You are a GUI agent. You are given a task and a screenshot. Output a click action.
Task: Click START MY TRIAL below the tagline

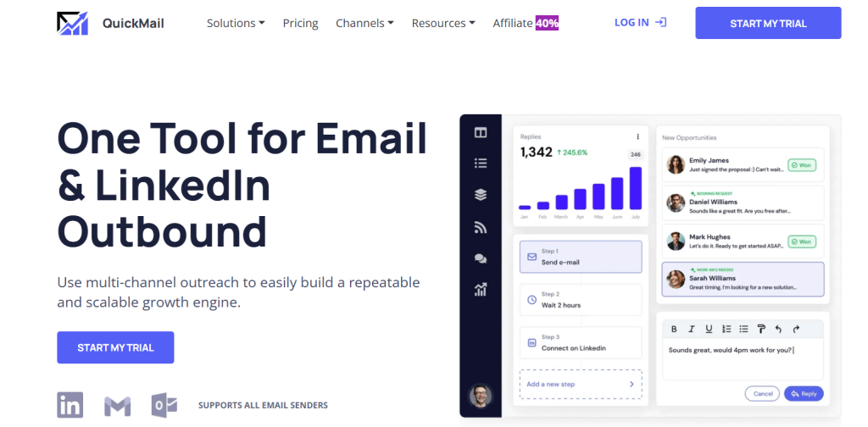pyautogui.click(x=115, y=347)
